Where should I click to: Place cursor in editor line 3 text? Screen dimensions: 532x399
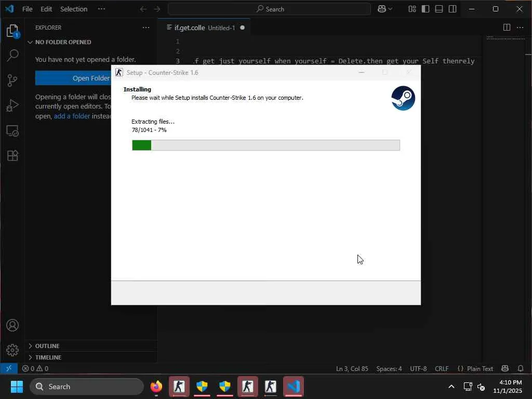point(334,61)
